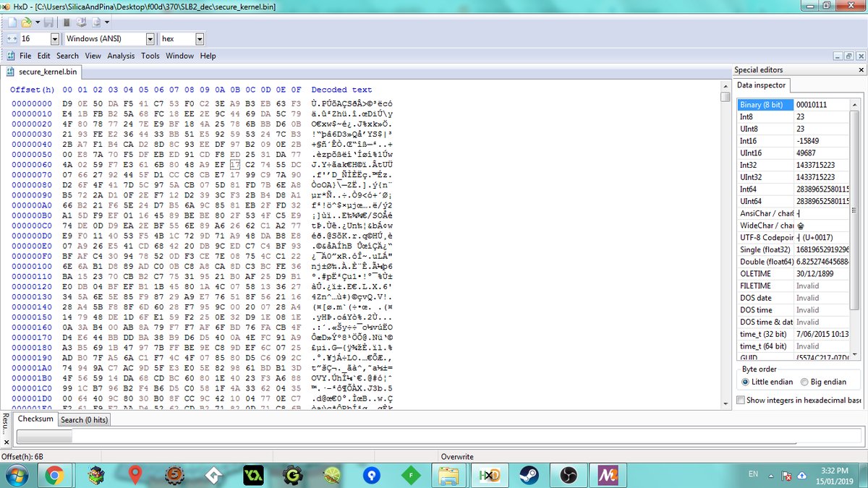The height and width of the screenshot is (488, 868).
Task: Select Little endian byte order
Action: click(x=746, y=382)
